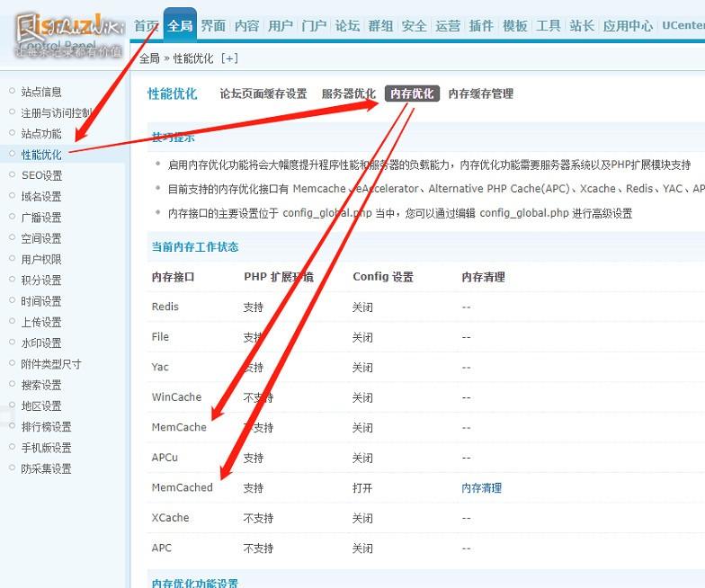The image size is (705, 588).
Task: Open 注册与访问控制 in the sidebar
Action: click(57, 113)
